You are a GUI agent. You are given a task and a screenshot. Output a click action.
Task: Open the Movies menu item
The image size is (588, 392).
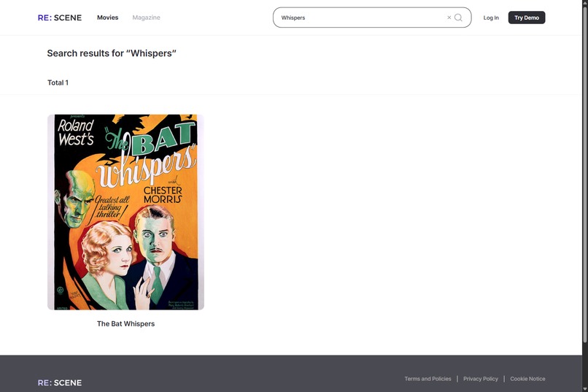pyautogui.click(x=108, y=18)
